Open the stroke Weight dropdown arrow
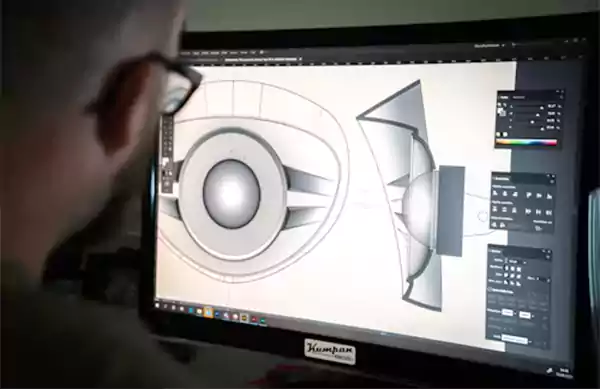This screenshot has width=600, height=390. click(x=525, y=263)
